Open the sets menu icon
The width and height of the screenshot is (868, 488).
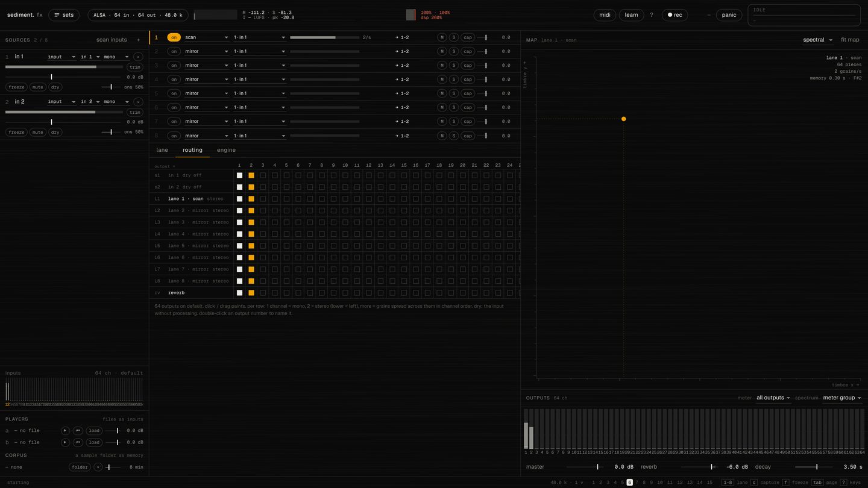pos(63,15)
